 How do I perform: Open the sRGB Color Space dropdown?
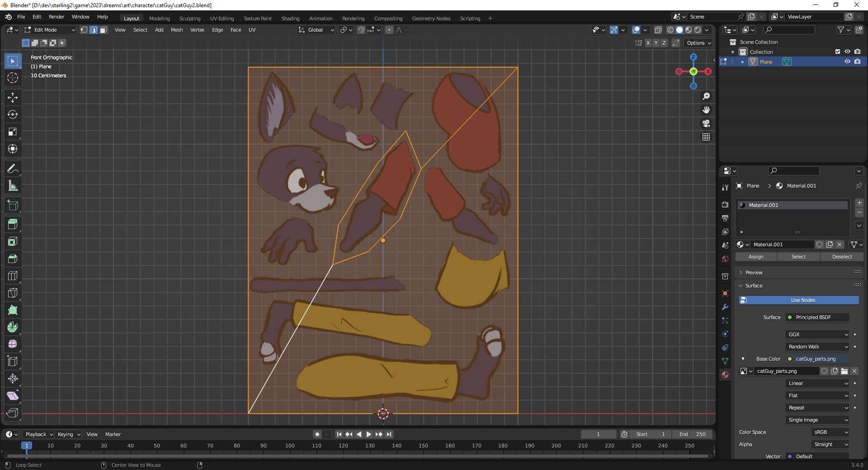pos(830,432)
